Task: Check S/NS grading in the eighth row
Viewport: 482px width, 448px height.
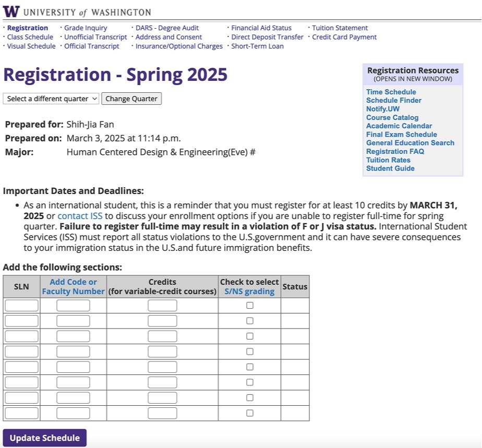Action: click(250, 413)
